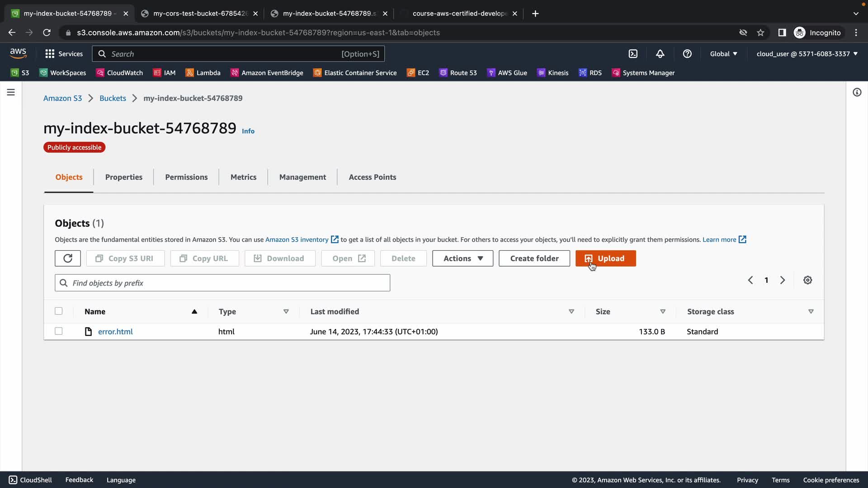Expand the cloud_user account menu
This screenshot has width=868, height=488.
point(807,54)
